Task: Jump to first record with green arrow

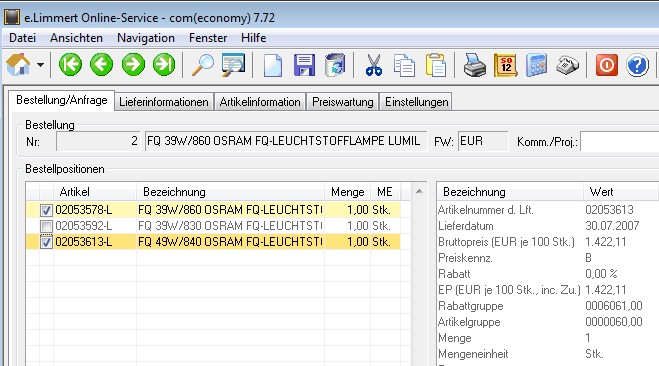Action: tap(70, 65)
